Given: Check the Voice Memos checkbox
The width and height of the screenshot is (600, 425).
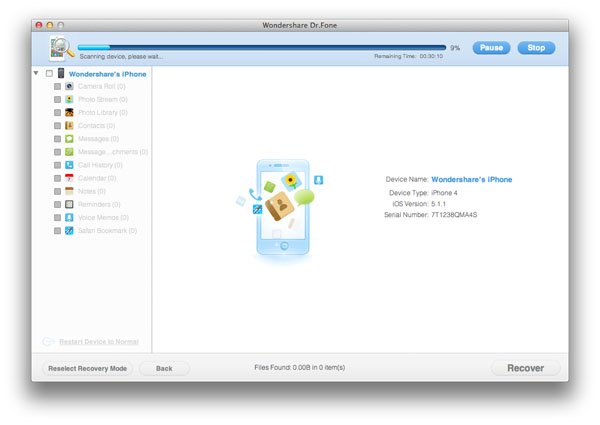Looking at the screenshot, I should [57, 218].
